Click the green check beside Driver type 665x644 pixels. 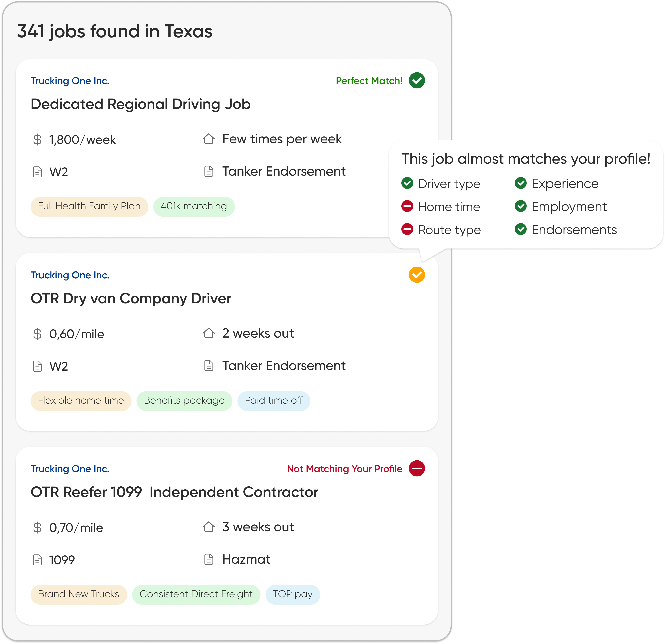[x=407, y=183]
